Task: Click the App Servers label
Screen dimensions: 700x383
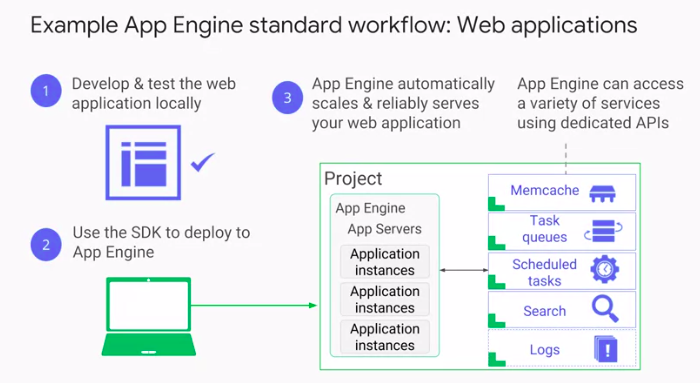Action: pyautogui.click(x=384, y=229)
